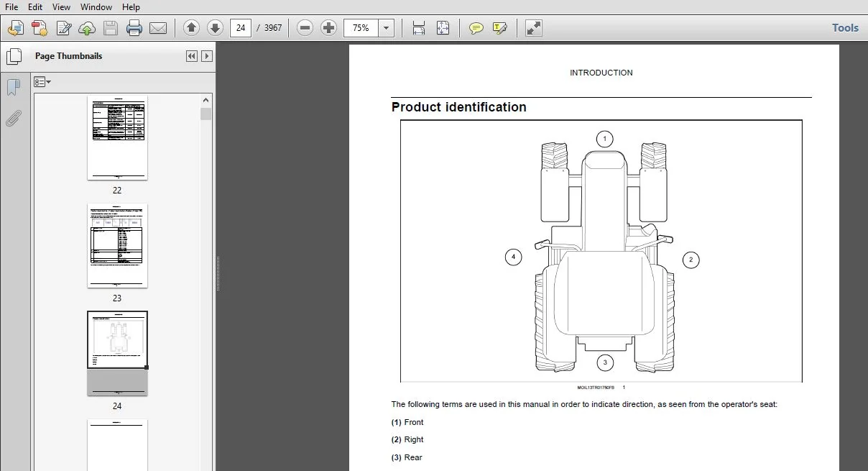Click the page number input field
Screen dimensions: 868x471
pyautogui.click(x=241, y=28)
